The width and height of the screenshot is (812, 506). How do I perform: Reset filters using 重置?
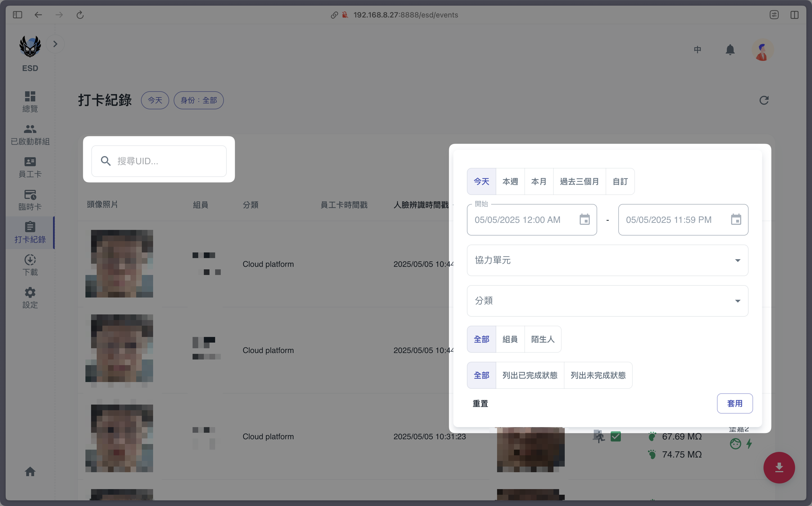(x=480, y=403)
